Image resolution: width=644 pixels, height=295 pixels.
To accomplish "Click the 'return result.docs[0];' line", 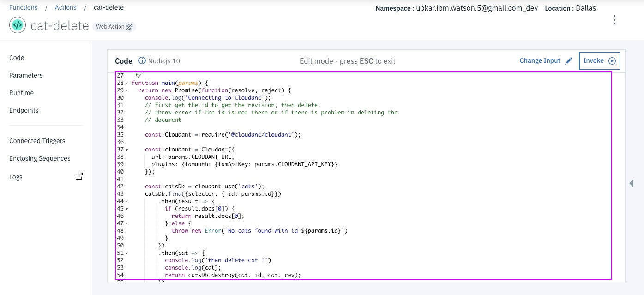I will (x=208, y=216).
